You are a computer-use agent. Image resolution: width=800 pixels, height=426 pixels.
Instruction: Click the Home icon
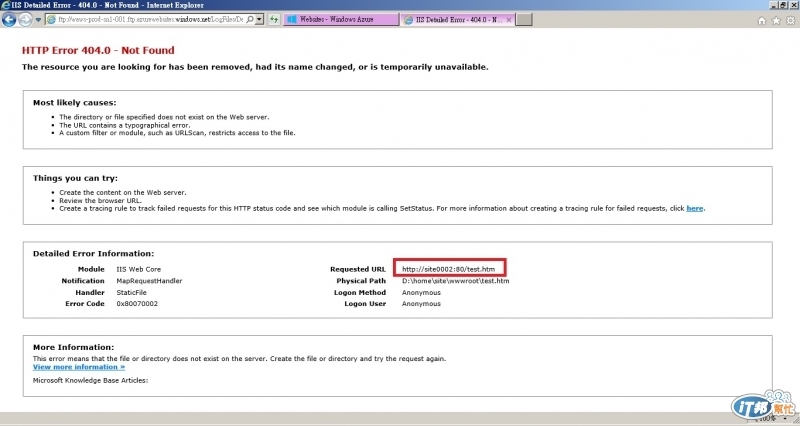coord(762,20)
